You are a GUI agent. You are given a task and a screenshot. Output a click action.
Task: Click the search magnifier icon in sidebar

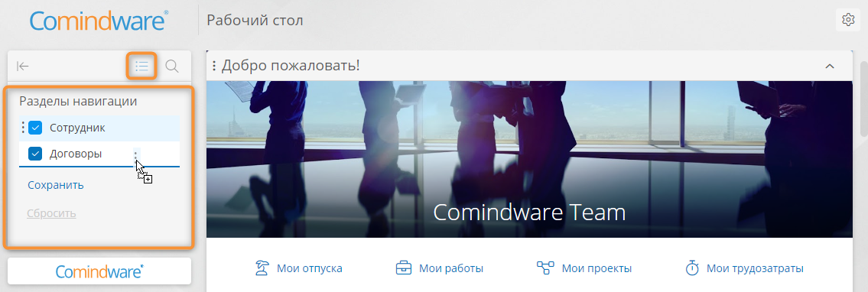(x=172, y=67)
